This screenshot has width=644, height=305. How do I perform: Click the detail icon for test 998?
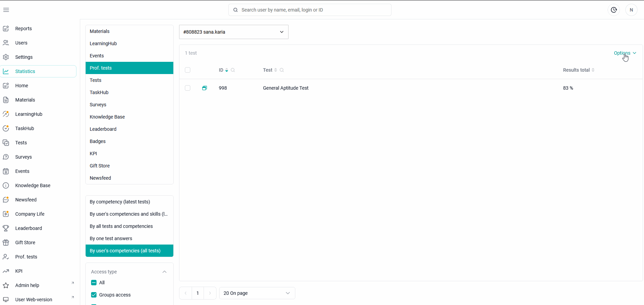[205, 88]
